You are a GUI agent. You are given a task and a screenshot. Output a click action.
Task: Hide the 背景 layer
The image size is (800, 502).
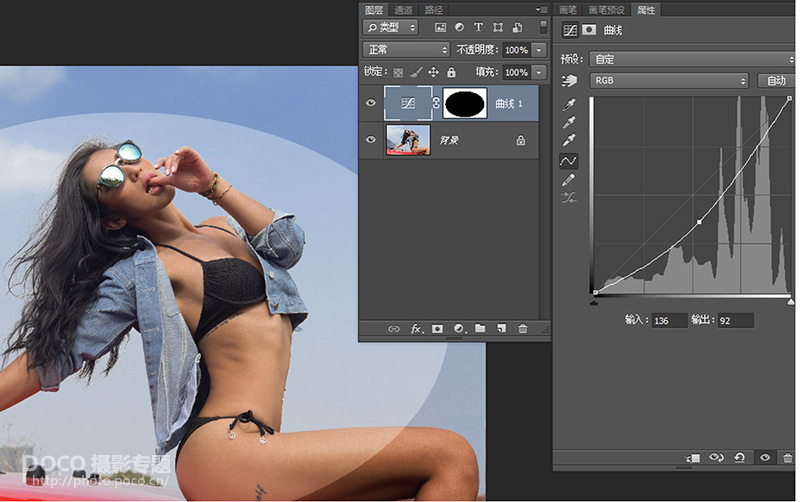pos(371,139)
